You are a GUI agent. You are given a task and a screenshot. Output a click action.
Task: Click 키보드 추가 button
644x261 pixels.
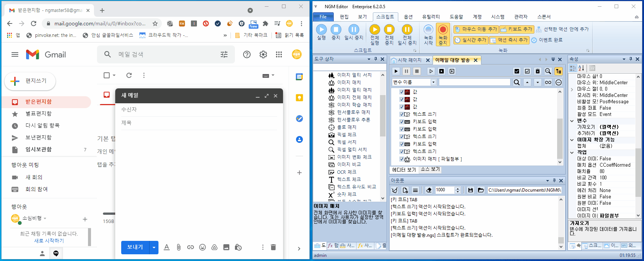(516, 29)
